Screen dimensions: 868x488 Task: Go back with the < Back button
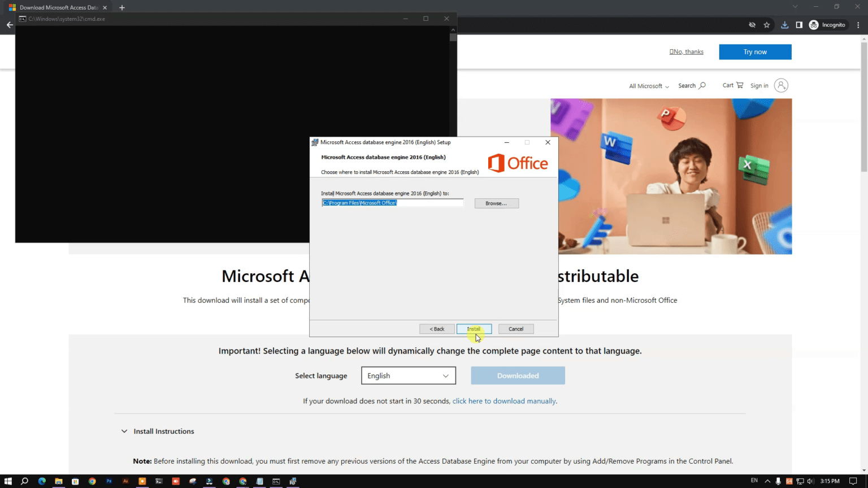pyautogui.click(x=436, y=329)
